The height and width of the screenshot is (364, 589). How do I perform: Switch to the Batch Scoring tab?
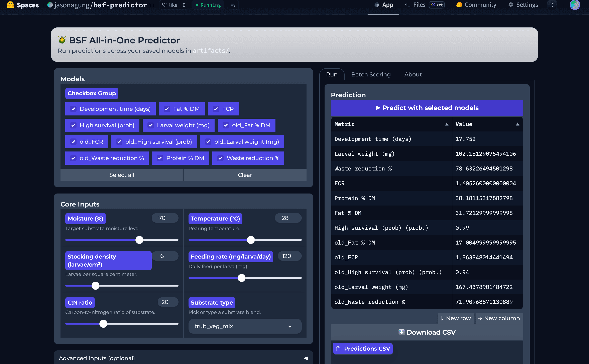(x=371, y=75)
